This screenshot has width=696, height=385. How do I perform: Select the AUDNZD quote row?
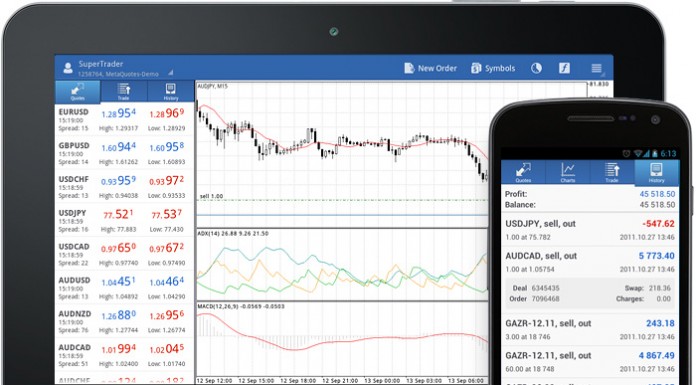click(x=124, y=321)
